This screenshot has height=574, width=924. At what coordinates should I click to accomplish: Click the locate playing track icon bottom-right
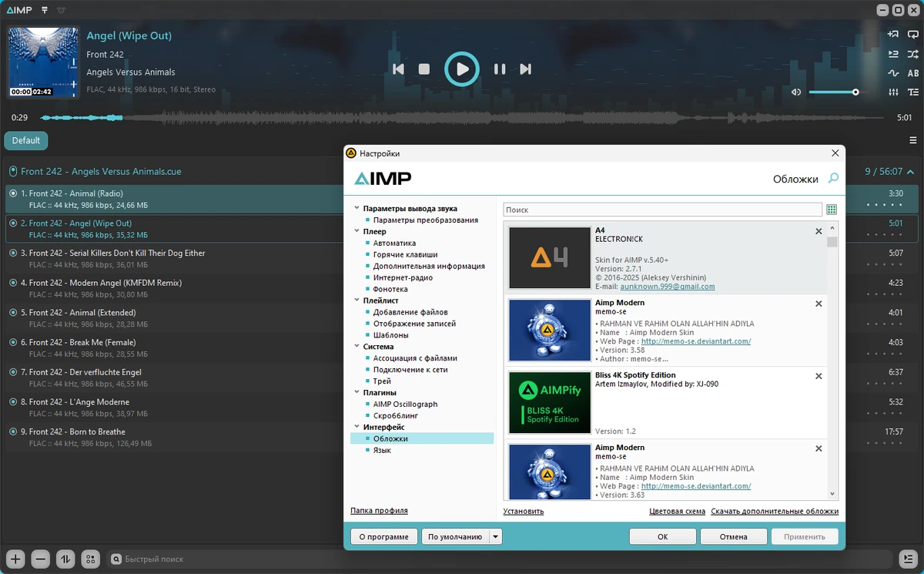[908, 559]
